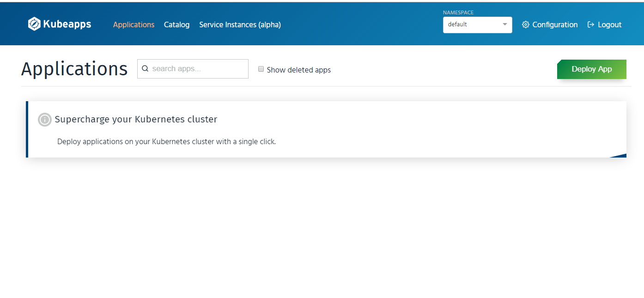Click the magnifier icon in search box
644x298 pixels.
point(145,69)
